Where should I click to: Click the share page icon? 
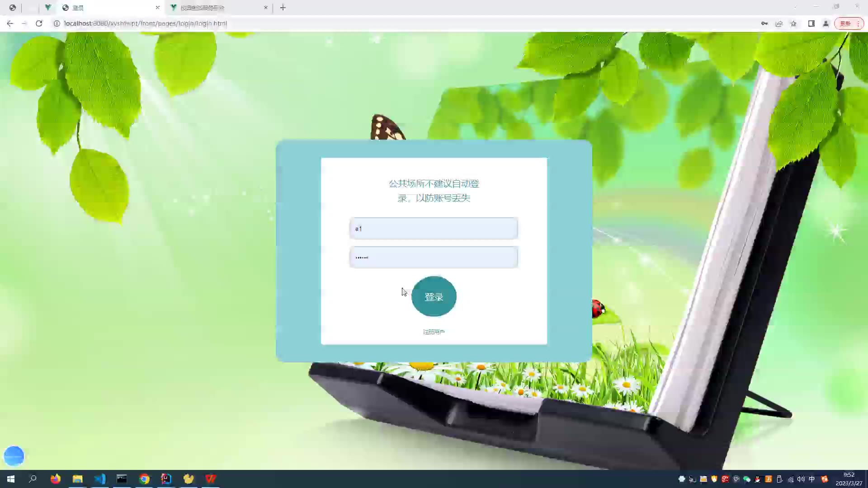[x=779, y=23]
